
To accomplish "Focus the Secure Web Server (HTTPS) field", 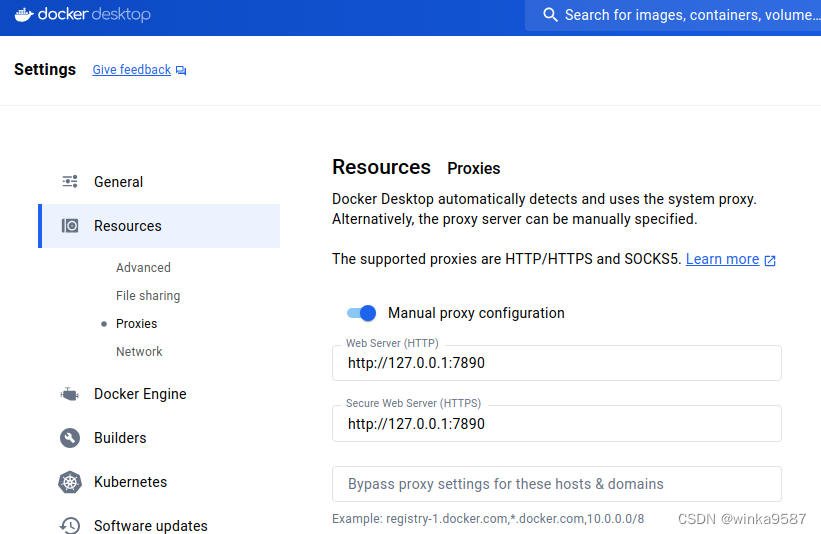I will [557, 424].
